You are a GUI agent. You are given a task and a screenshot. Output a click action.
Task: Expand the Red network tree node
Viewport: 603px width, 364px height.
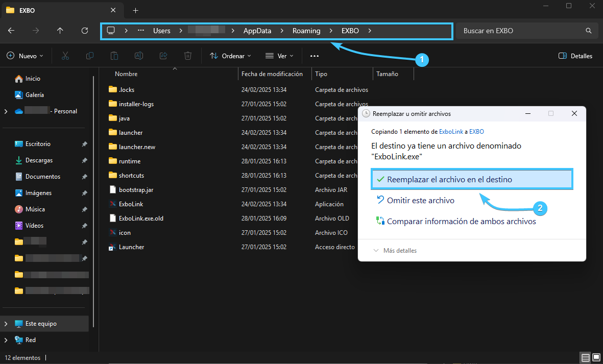pos(6,340)
